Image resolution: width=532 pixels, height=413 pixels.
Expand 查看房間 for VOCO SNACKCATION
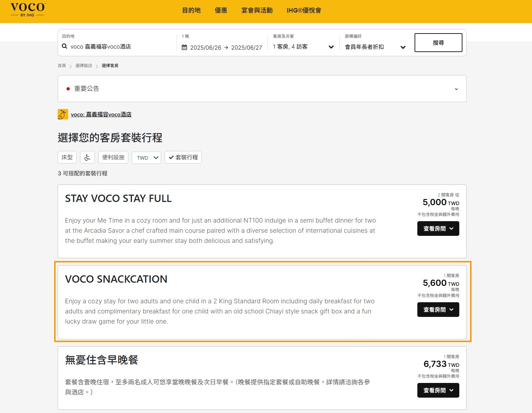click(x=438, y=310)
